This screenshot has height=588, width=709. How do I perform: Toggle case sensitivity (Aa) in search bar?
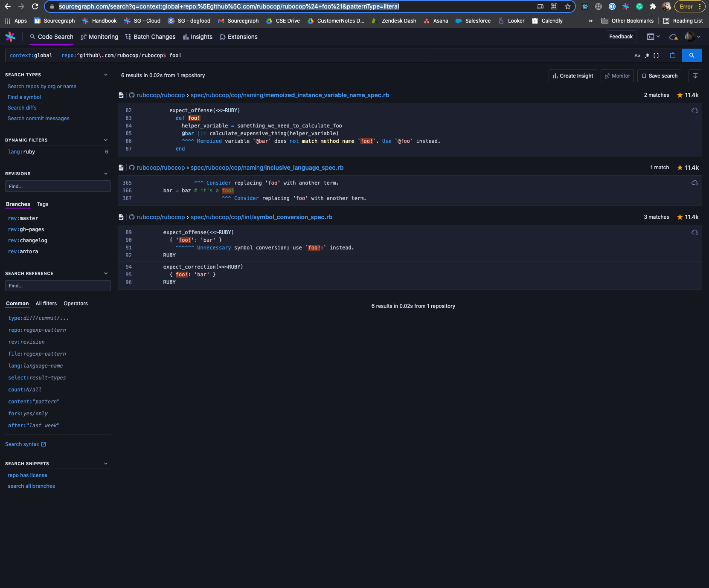coord(637,55)
